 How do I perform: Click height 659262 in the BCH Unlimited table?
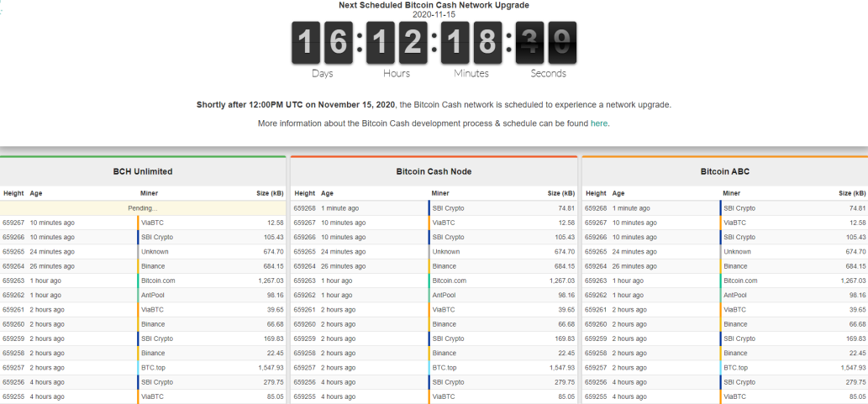point(13,295)
